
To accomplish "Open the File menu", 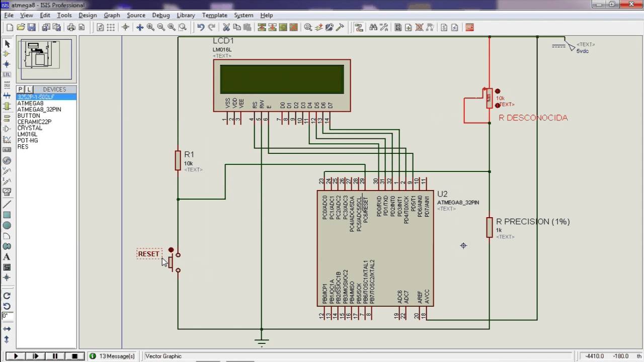I will 9,15.
